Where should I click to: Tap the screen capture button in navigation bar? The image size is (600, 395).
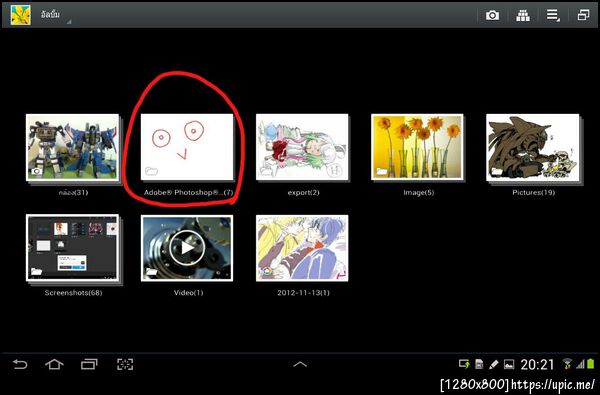pyautogui.click(x=125, y=364)
